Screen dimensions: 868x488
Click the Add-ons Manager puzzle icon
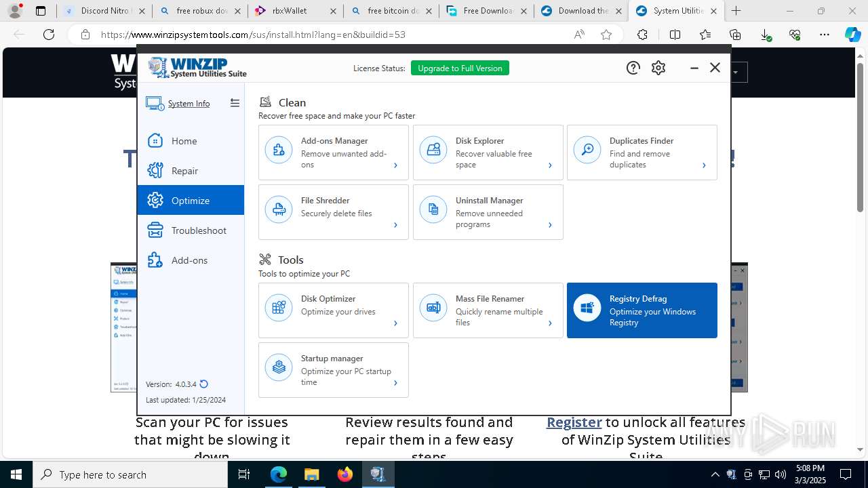(279, 150)
